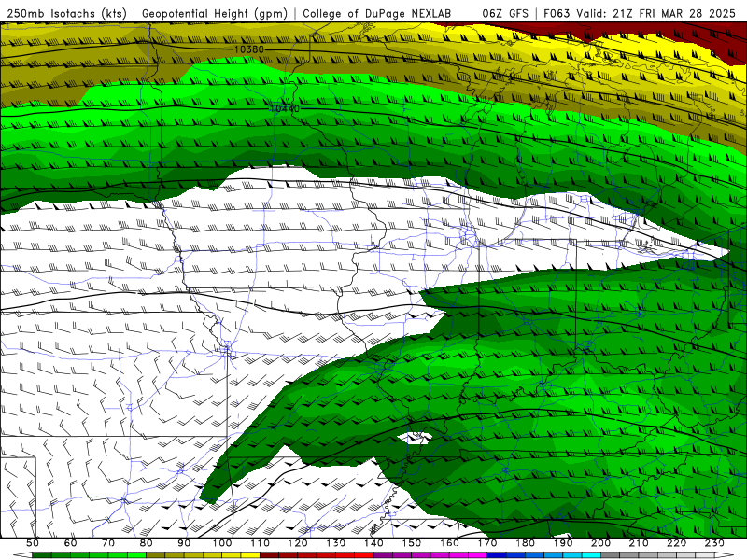Click the 50 value on color scale
This screenshot has height=560, width=747.
click(33, 543)
